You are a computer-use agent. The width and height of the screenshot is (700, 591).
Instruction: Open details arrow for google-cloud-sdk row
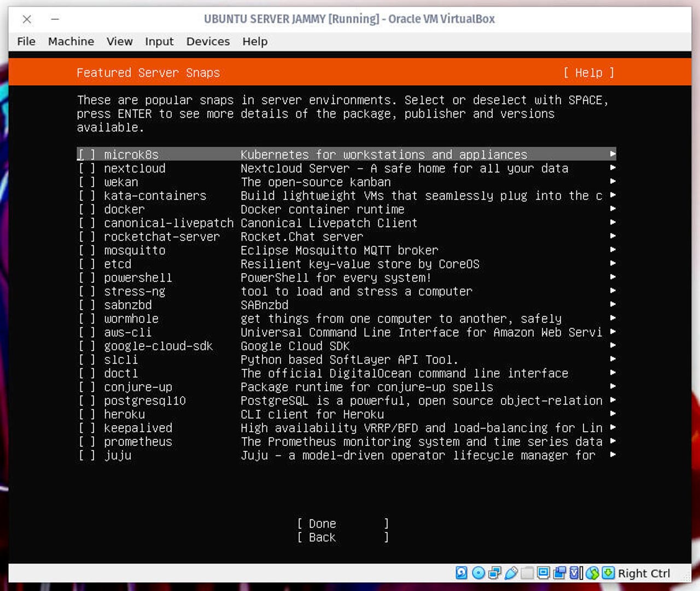(x=612, y=345)
